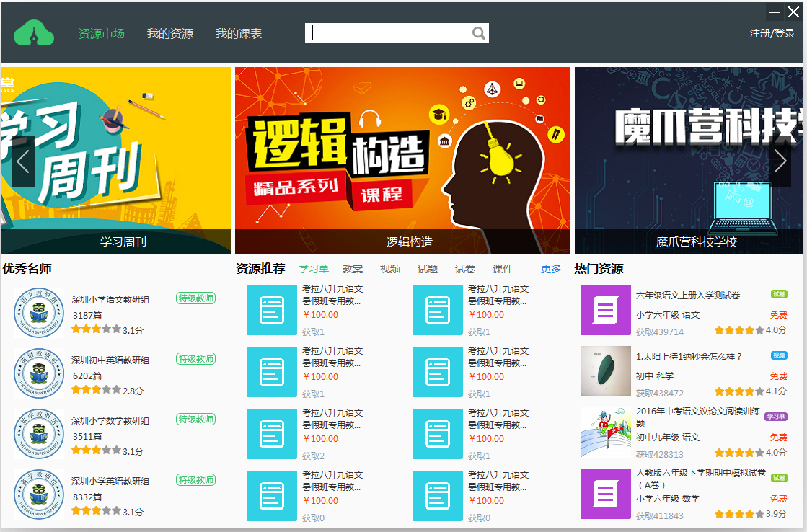The image size is (807, 532).
Task: Open 1.太阳上待1纳秒会怎么样 video thumbnail
Action: coord(605,371)
